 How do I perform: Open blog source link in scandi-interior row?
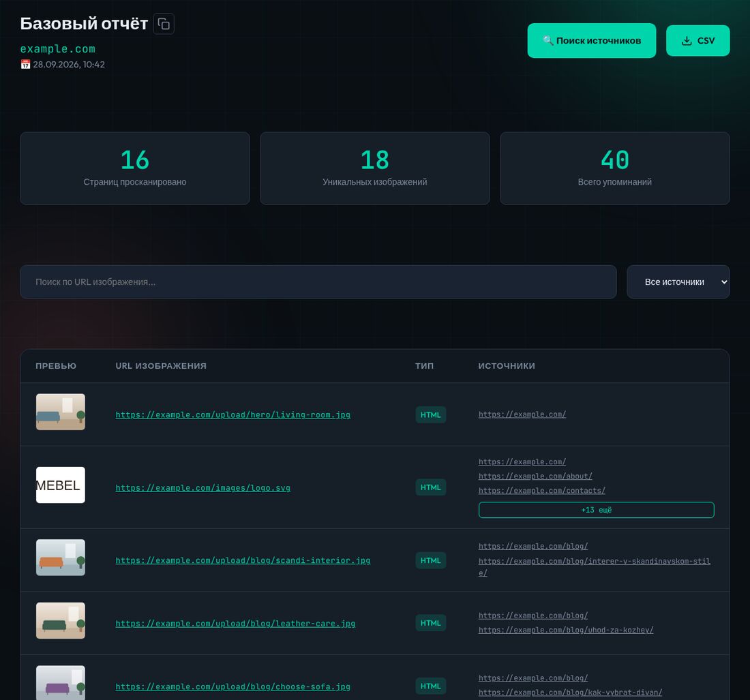533,546
